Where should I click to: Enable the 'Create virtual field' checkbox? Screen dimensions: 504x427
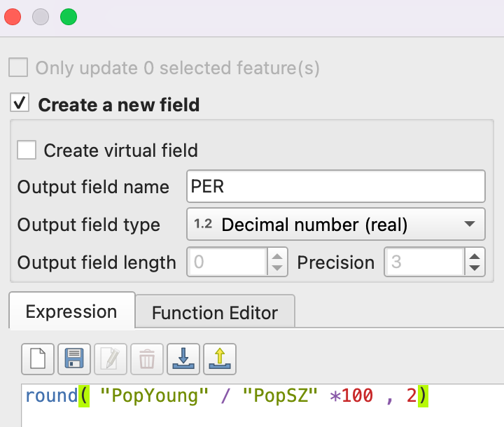27,150
